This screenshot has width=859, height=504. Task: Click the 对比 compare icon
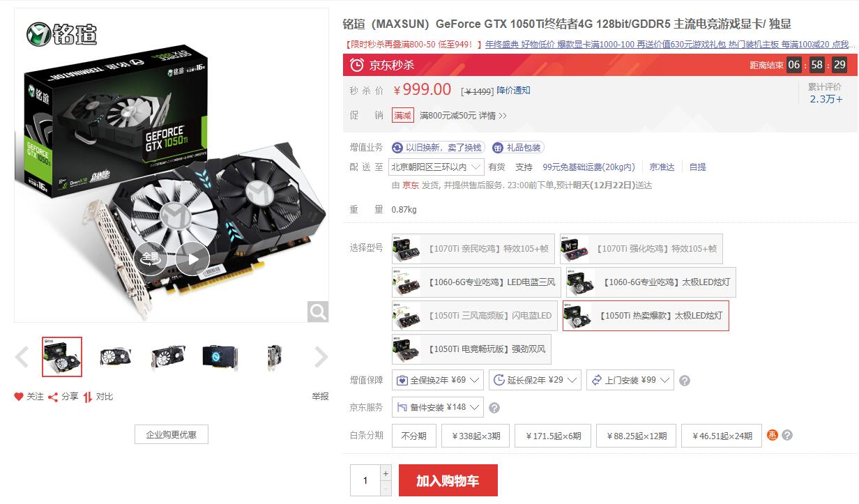point(88,397)
